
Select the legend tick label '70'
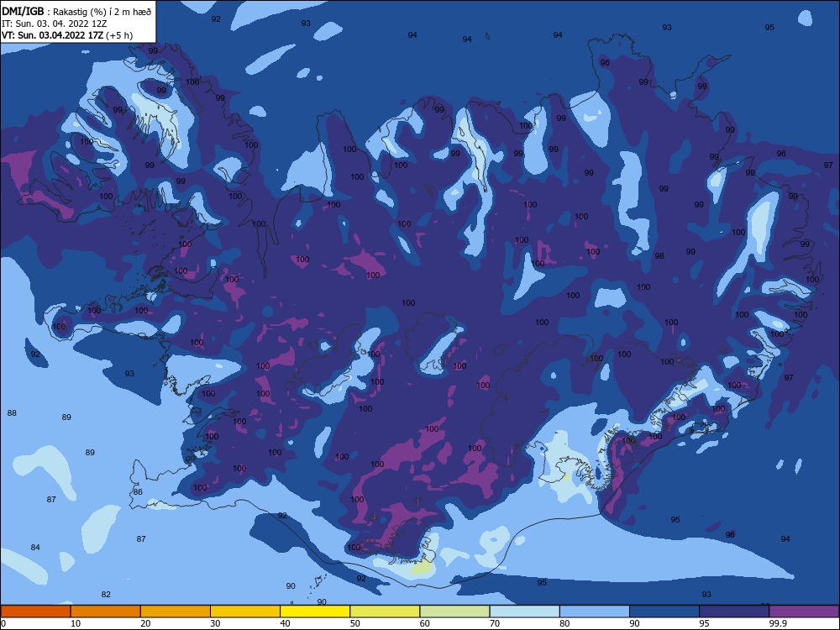pos(495,623)
